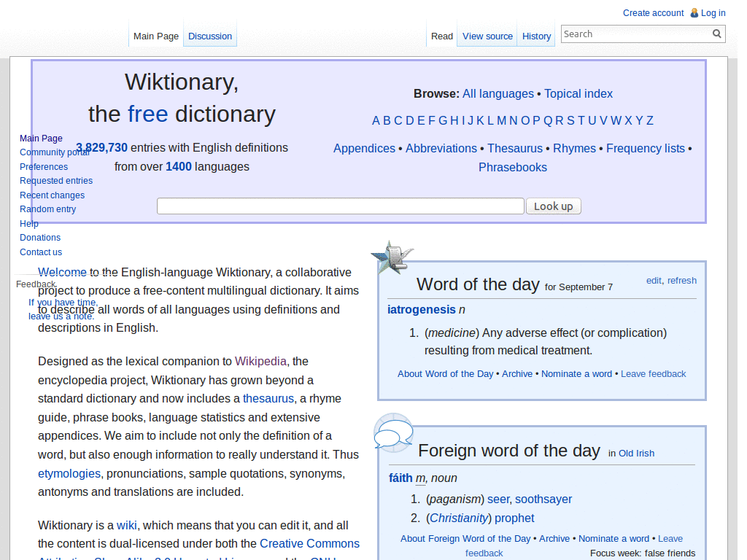This screenshot has width=747, height=560.
Task: Open the iatrogenesis entry
Action: (x=422, y=309)
